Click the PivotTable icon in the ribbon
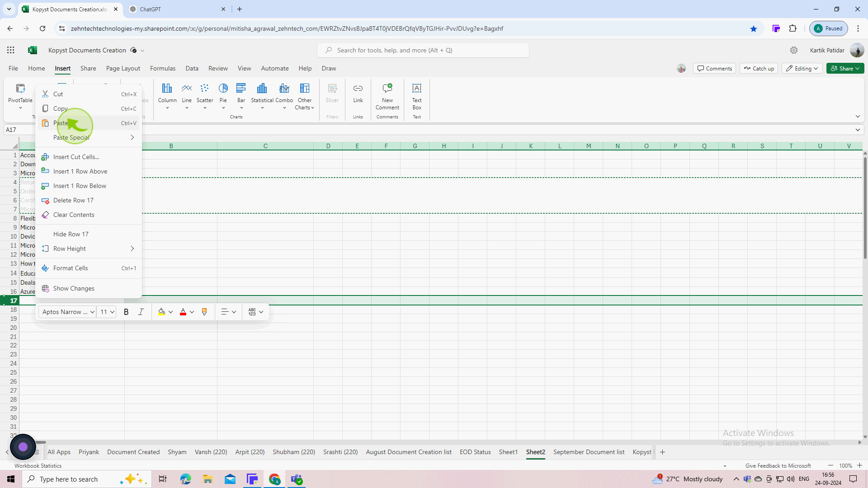The image size is (868, 488). pos(20,96)
